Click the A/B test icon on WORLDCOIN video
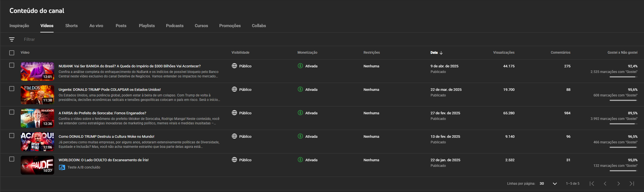The width and height of the screenshot is (644, 192). [x=62, y=167]
